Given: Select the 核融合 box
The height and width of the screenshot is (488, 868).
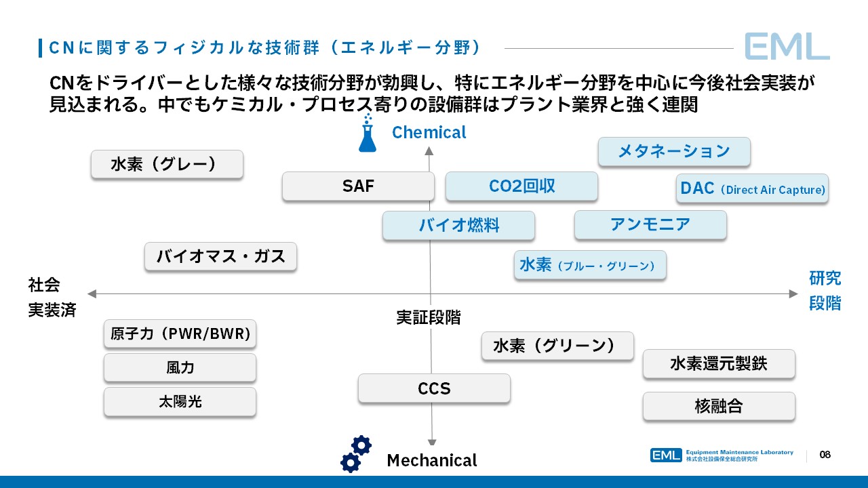Looking at the screenshot, I should (718, 406).
